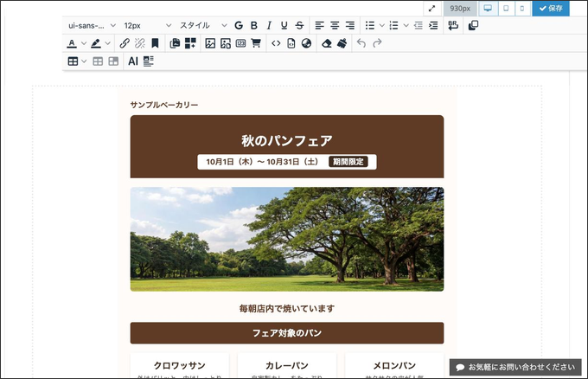Align text left

tap(319, 25)
